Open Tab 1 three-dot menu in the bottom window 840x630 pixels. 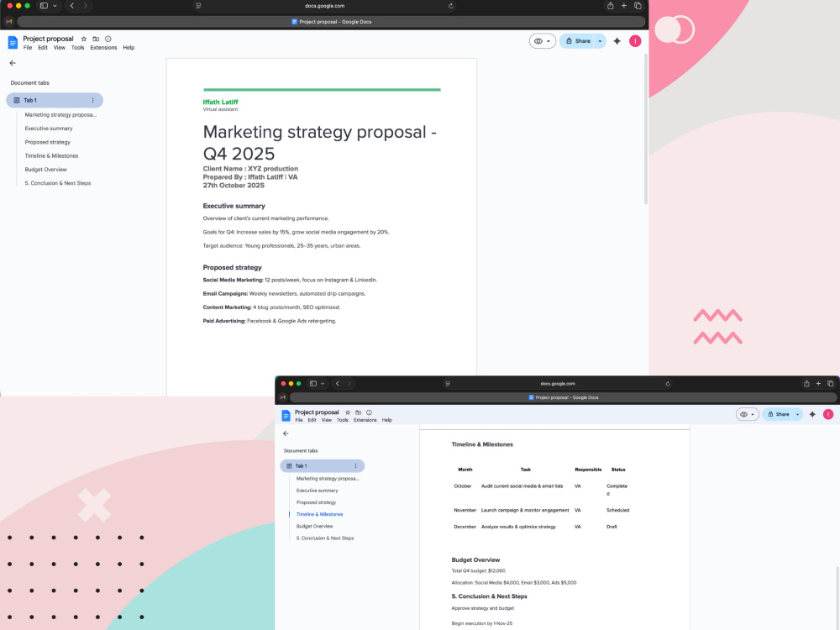[355, 466]
